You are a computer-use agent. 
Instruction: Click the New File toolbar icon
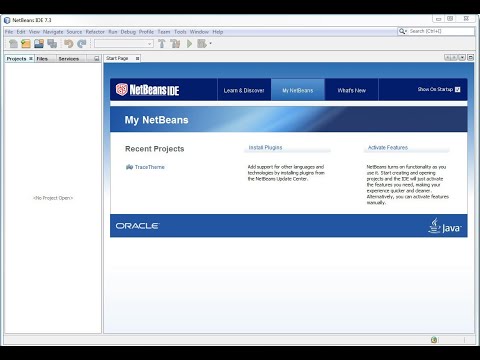tap(13, 43)
